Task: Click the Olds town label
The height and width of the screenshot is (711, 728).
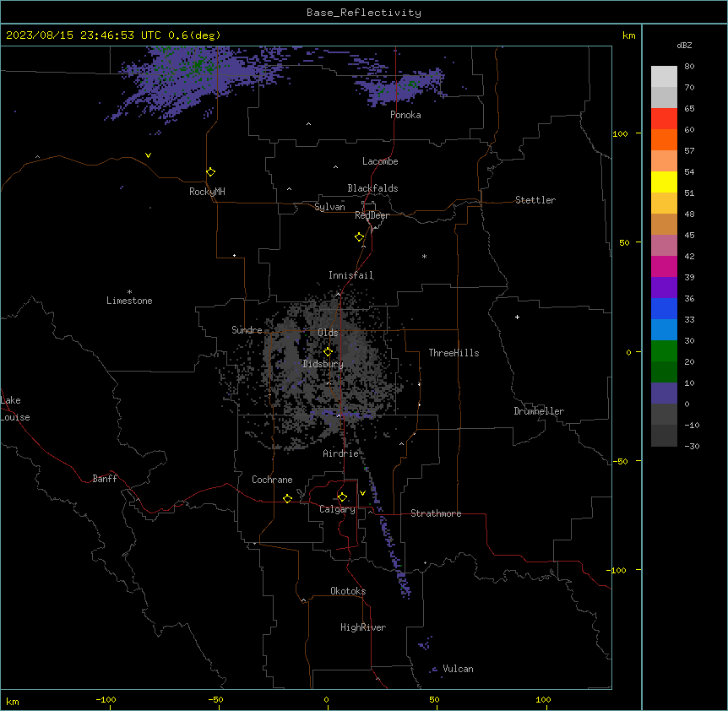Action: (328, 333)
